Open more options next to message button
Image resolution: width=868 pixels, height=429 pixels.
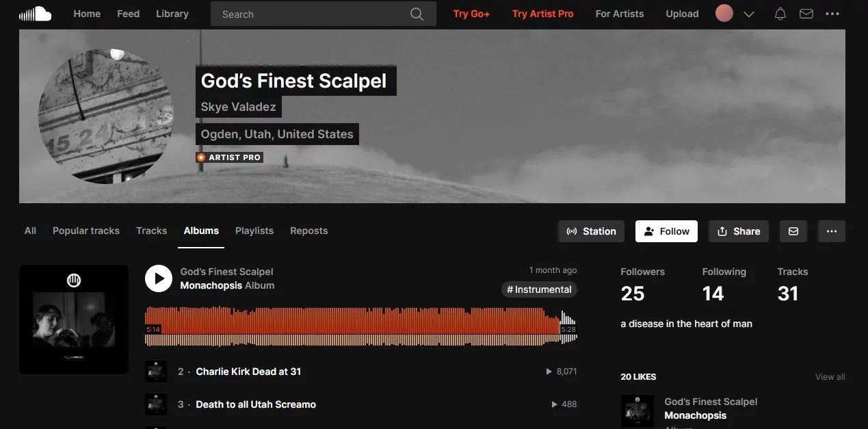832,231
